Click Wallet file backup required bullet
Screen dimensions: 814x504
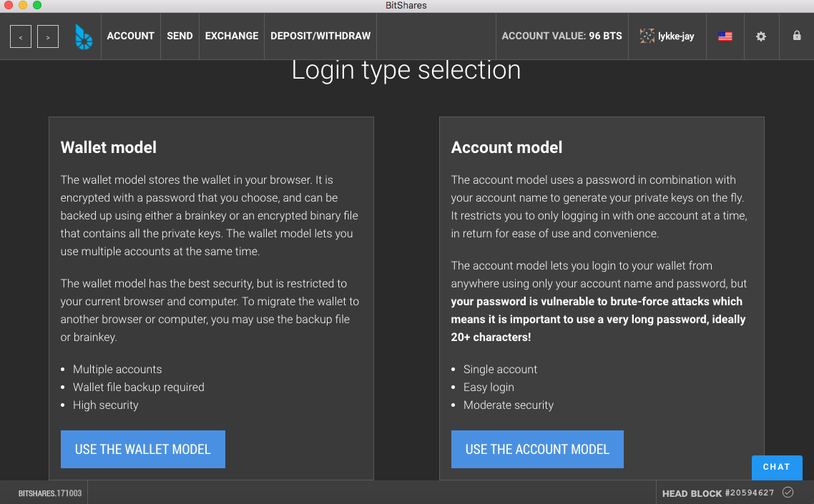point(139,387)
